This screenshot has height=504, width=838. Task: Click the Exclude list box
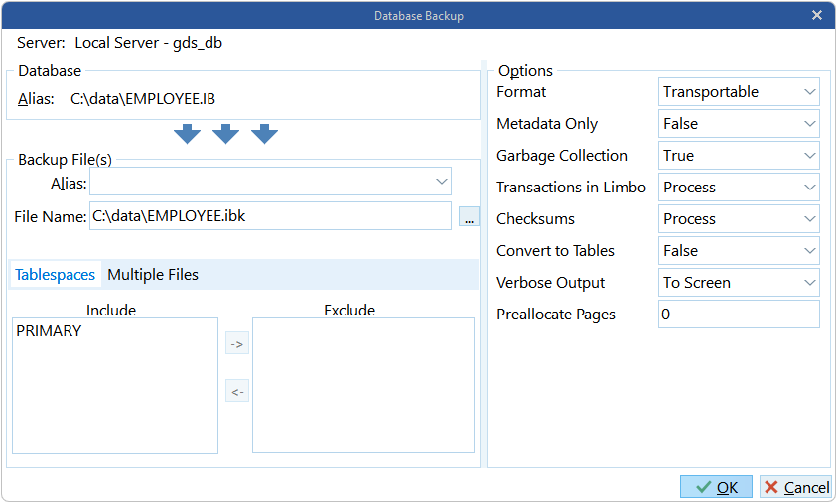pos(362,386)
